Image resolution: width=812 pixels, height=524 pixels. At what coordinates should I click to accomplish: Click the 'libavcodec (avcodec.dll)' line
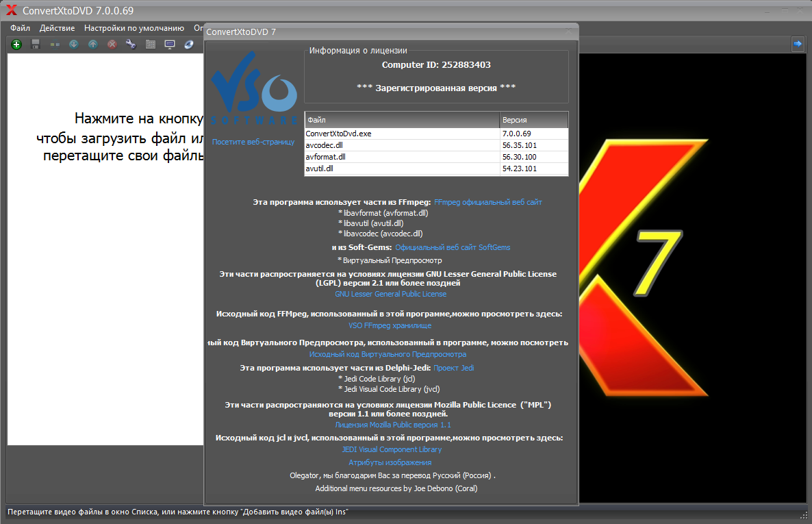[380, 234]
